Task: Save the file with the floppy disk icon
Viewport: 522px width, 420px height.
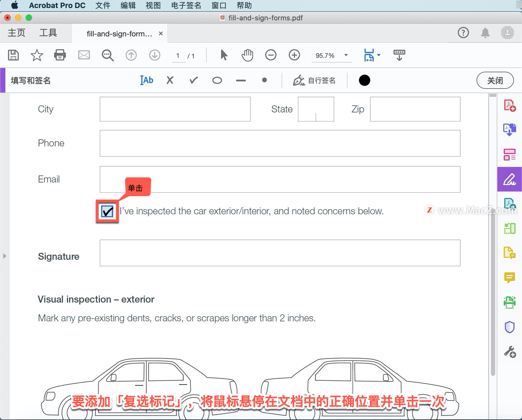Action: pos(13,55)
